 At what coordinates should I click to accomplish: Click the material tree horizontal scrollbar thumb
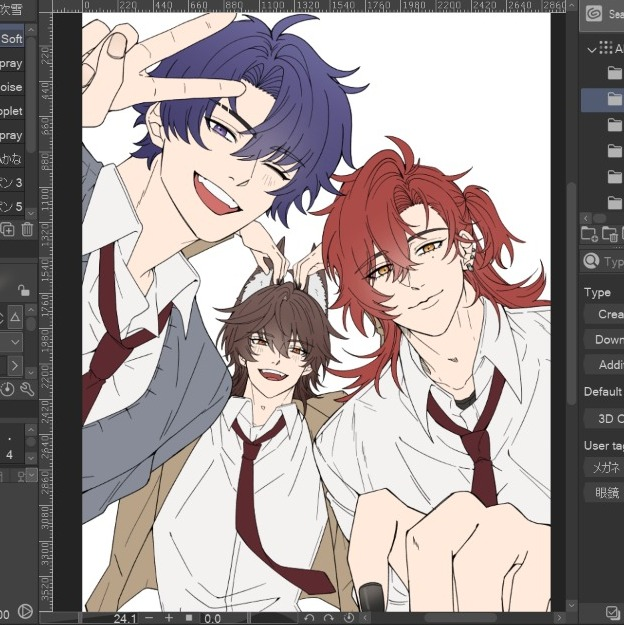[599, 218]
